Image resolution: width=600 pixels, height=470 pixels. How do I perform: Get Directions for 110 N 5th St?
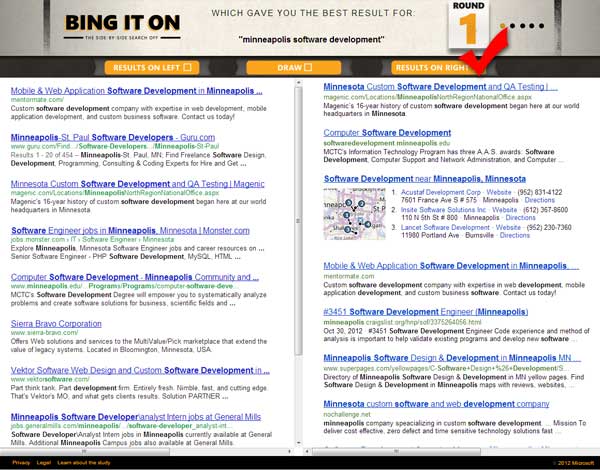pos(520,218)
